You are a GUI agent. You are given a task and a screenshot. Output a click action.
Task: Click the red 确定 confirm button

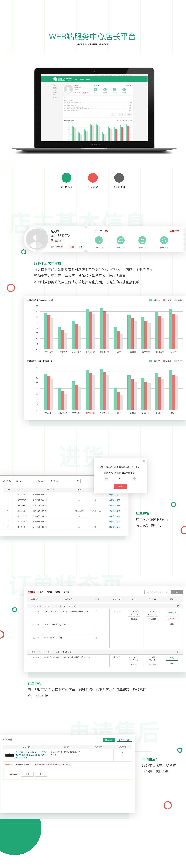[120, 486]
